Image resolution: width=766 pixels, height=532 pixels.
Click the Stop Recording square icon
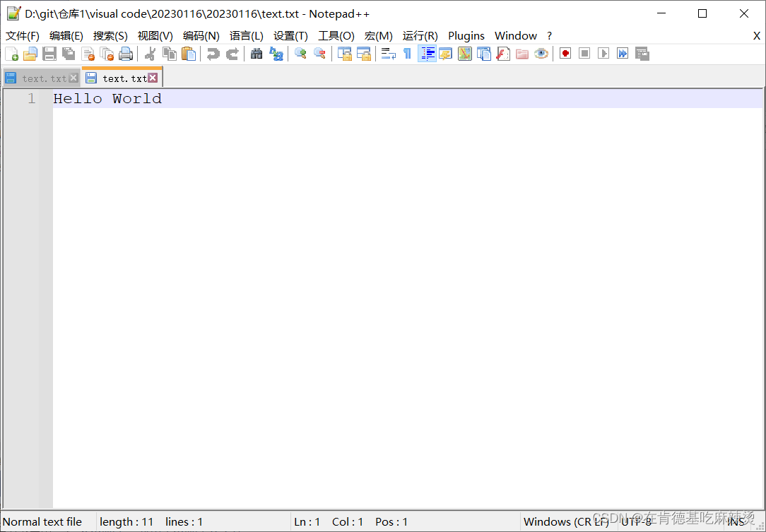[584, 53]
